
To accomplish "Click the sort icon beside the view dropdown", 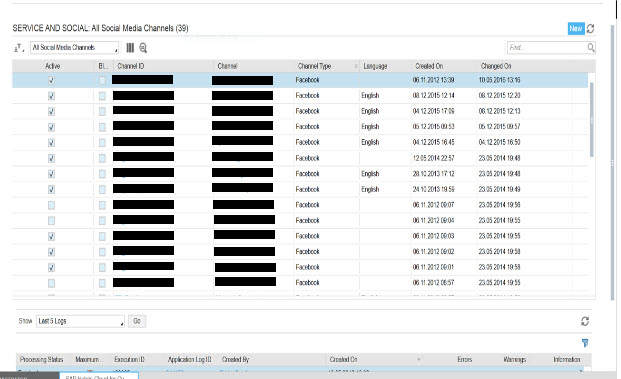I will click(x=19, y=48).
